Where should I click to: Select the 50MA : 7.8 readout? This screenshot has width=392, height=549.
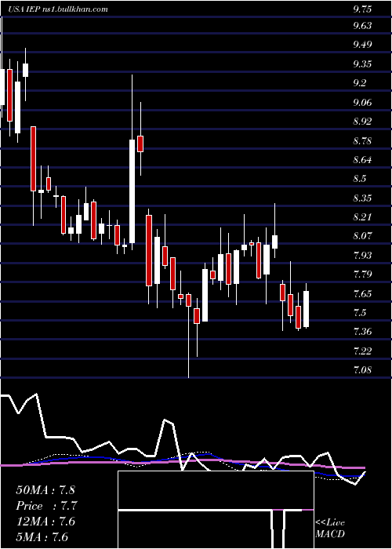click(45, 490)
